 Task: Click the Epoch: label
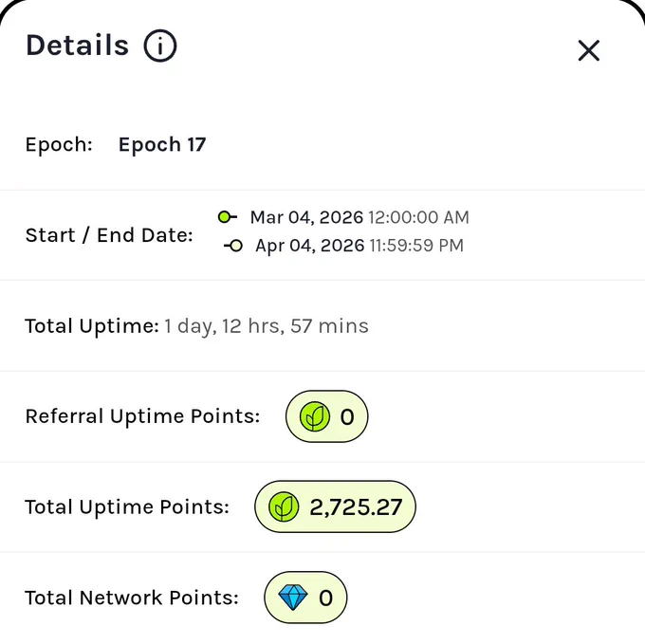tap(59, 145)
